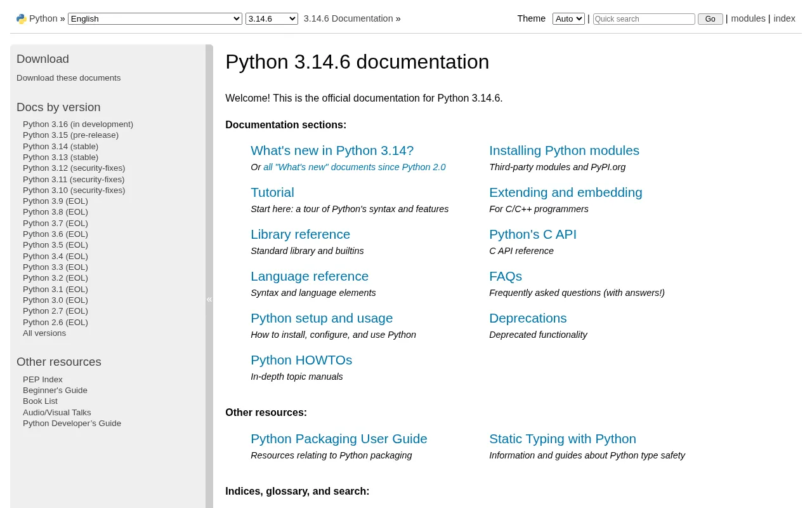812x508 pixels.
Task: Open Python 3.14 (stable) docs
Action: (x=60, y=146)
